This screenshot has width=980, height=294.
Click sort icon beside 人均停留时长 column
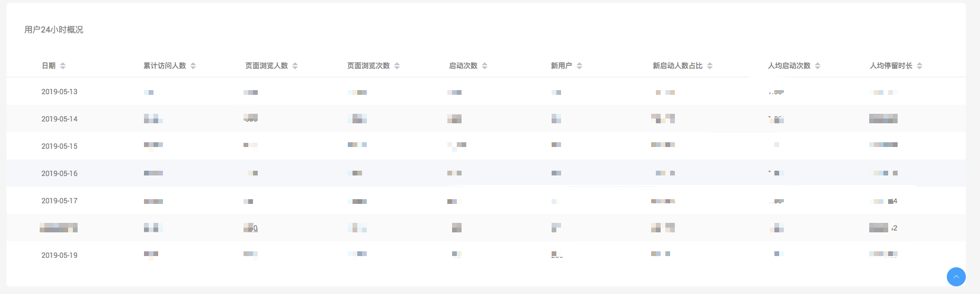tap(920, 66)
